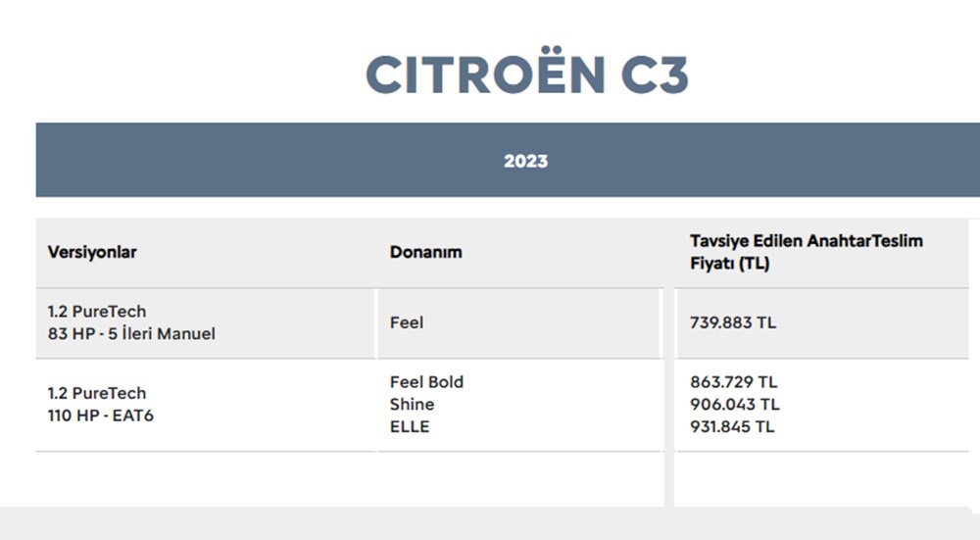Click the Tavsiye Edilen AnahtarTeslim header line
This screenshot has width=980, height=540.
click(x=806, y=241)
